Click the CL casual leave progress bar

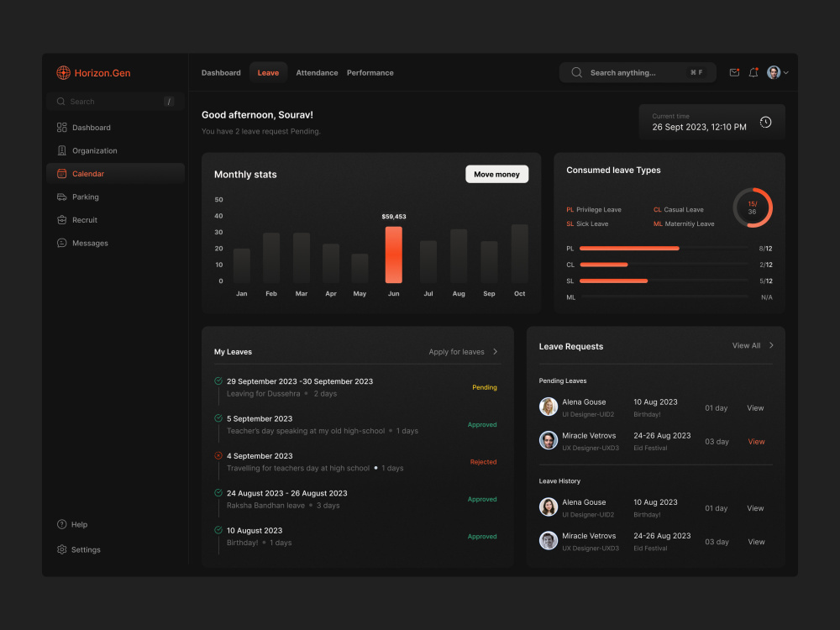(x=664, y=265)
